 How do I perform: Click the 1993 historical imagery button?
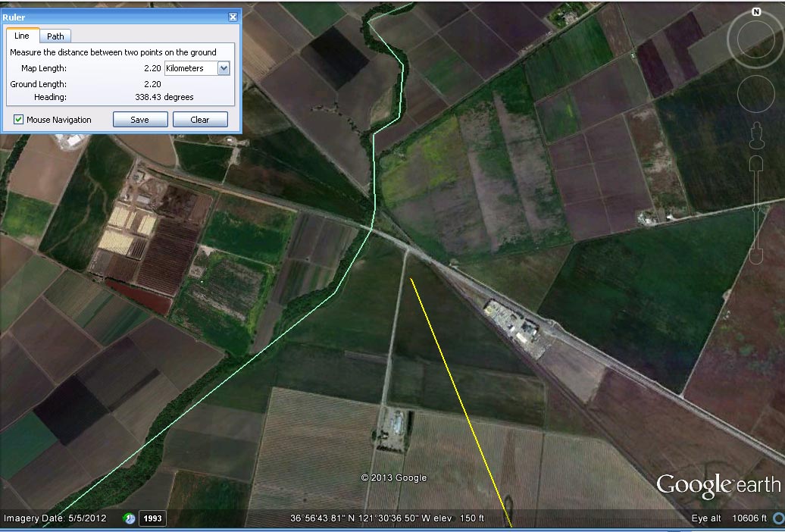pyautogui.click(x=152, y=518)
